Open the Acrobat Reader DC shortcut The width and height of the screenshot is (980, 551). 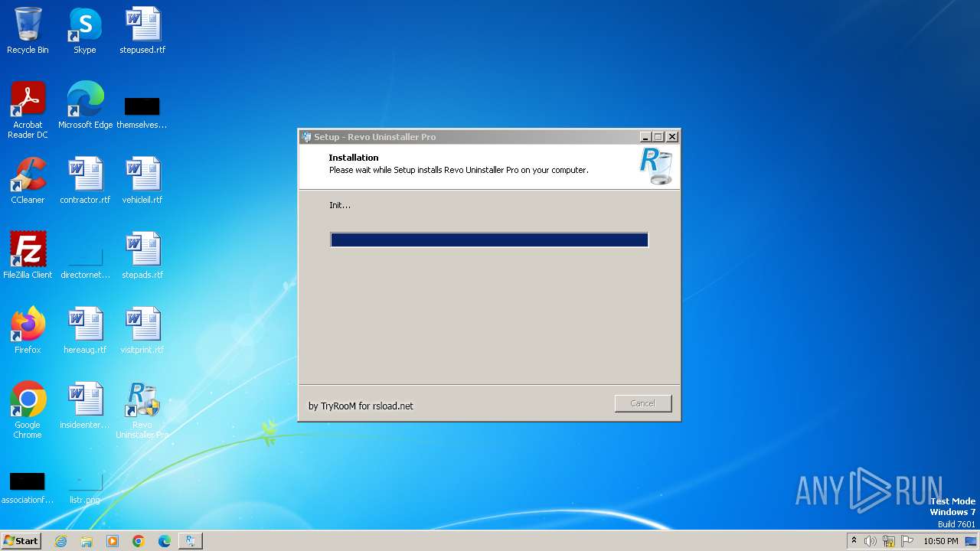[x=28, y=110]
